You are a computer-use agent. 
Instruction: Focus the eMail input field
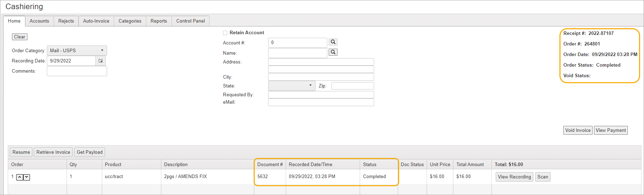[321, 102]
